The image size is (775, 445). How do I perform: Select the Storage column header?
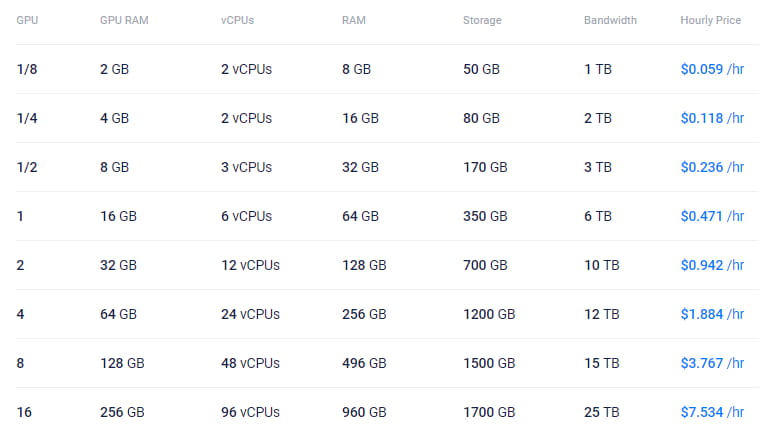click(482, 20)
